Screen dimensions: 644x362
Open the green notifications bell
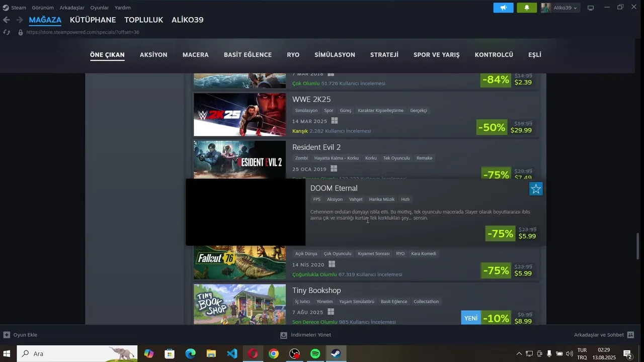[x=527, y=8]
